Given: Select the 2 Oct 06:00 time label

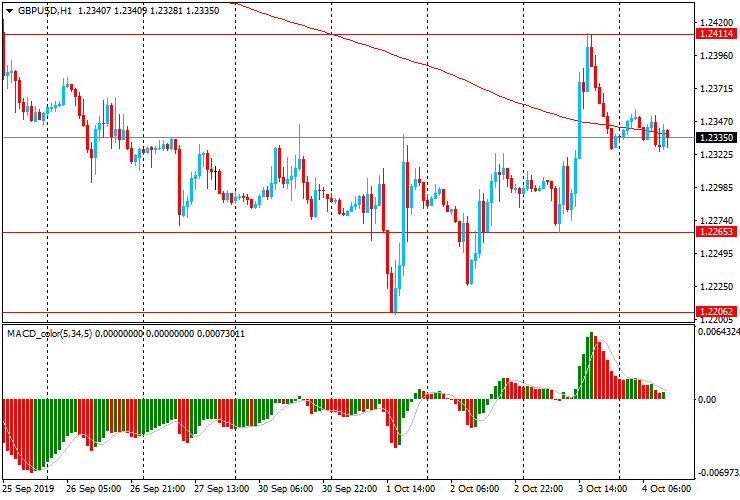Looking at the screenshot, I should (475, 489).
